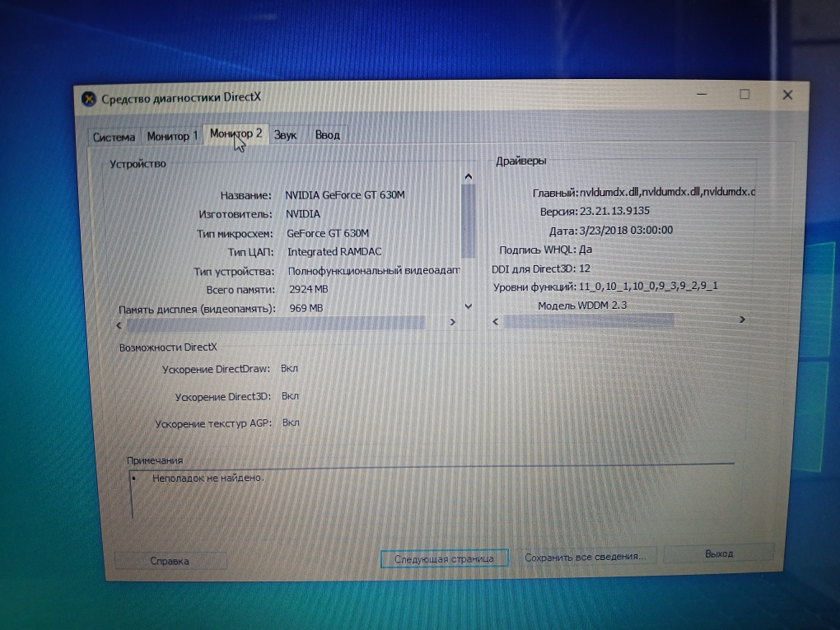
Task: Click the Неполадок не найдено note
Action: (x=208, y=478)
